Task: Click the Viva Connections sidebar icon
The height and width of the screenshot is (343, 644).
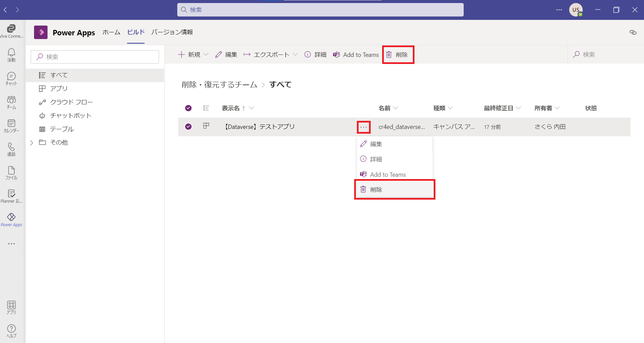Action: [11, 31]
